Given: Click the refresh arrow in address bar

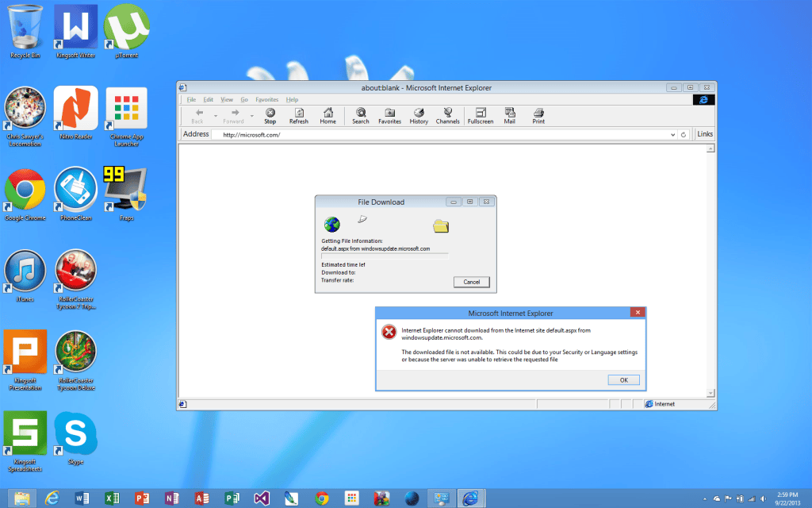Looking at the screenshot, I should 684,135.
